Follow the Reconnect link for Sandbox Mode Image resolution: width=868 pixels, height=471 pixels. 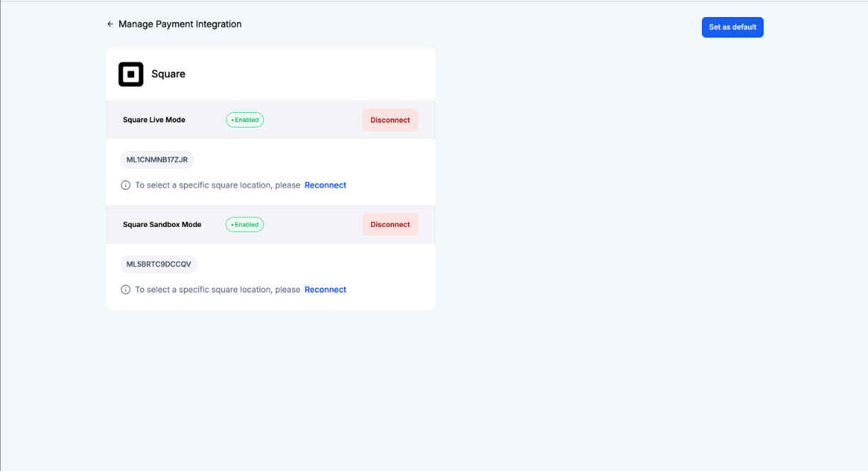(x=325, y=289)
